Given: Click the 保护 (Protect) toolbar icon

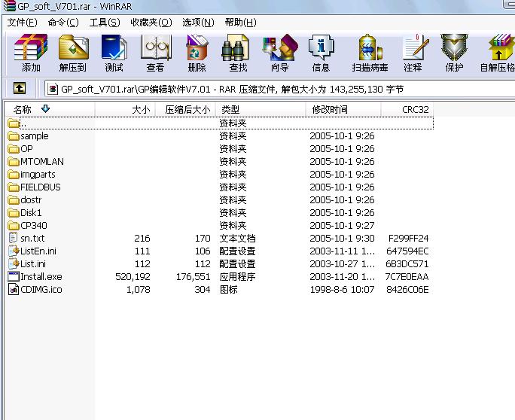Looking at the screenshot, I should point(454,53).
